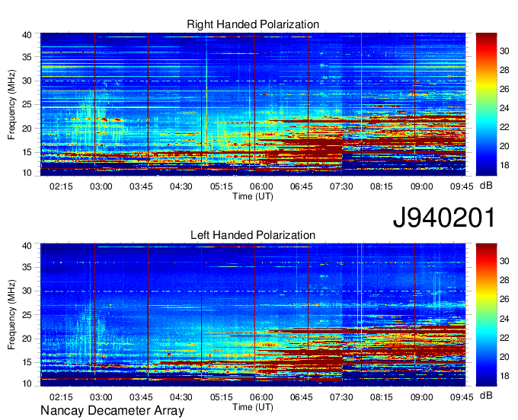Click the 30 dB colorbar label, Left Handed plot

pos(504,261)
